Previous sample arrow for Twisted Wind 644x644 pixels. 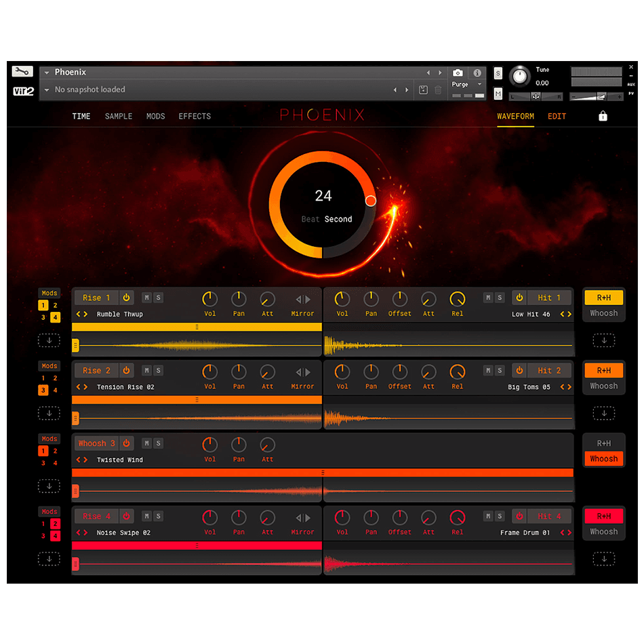(79, 460)
